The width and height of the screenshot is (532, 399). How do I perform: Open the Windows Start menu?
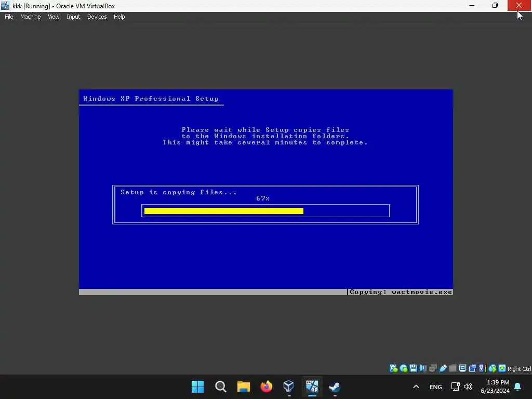(197, 387)
